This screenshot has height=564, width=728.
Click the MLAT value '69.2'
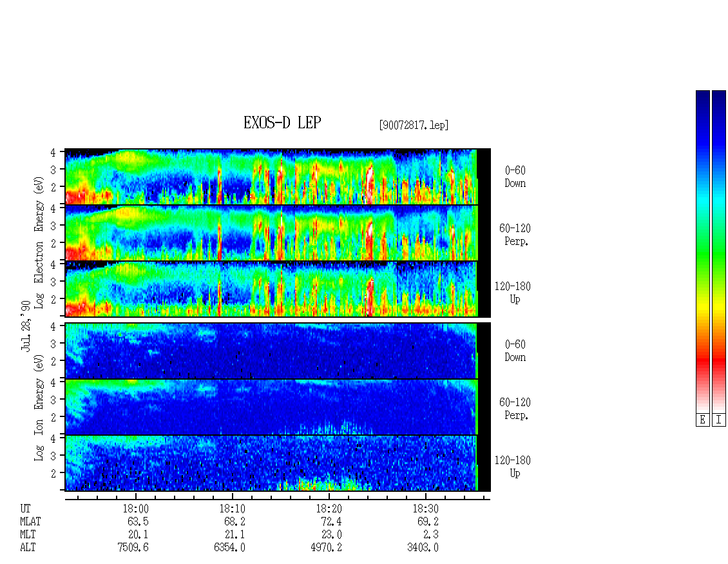(x=428, y=521)
